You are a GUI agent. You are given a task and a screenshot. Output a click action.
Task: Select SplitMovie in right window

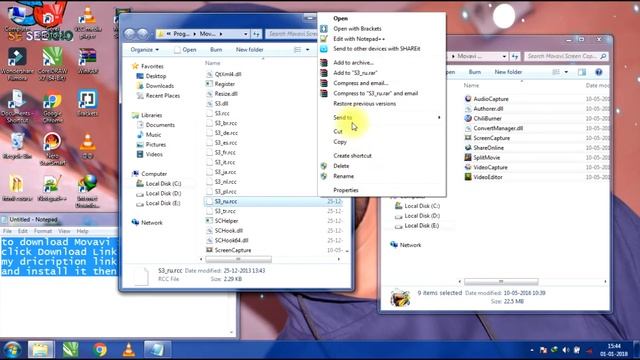click(x=487, y=158)
